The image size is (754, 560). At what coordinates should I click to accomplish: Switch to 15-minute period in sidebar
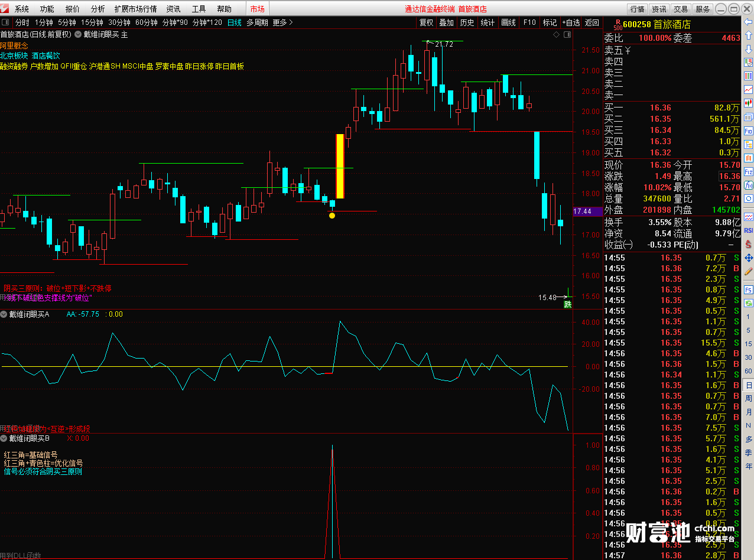point(748,343)
